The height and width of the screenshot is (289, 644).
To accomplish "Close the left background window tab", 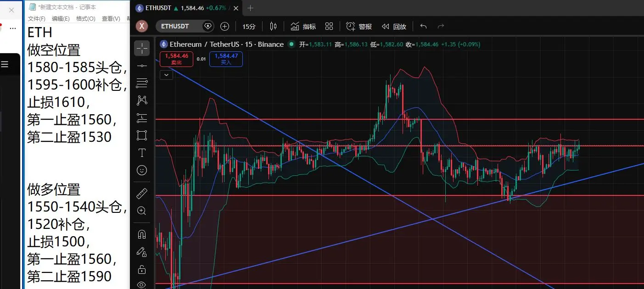I will [x=11, y=10].
